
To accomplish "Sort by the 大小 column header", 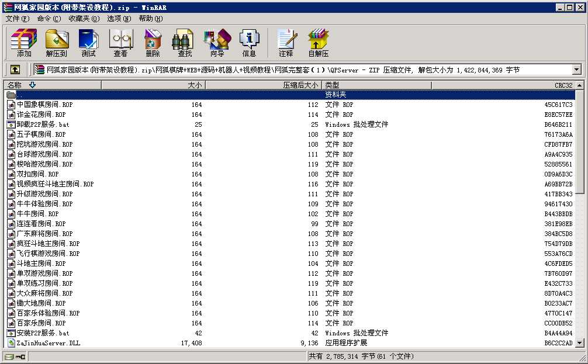I will [x=153, y=85].
